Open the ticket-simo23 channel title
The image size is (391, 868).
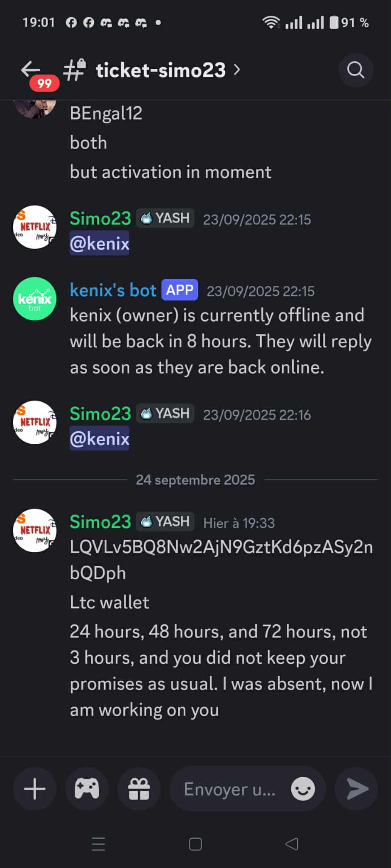pos(161,70)
